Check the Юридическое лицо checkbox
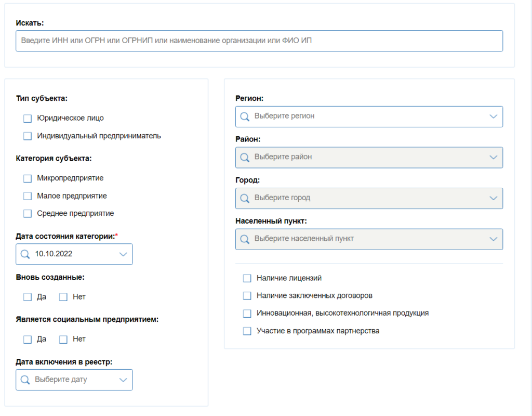532x416 pixels. click(x=28, y=119)
